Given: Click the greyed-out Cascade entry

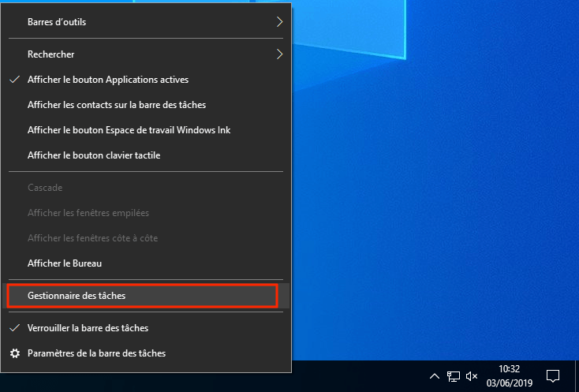Looking at the screenshot, I should 45,188.
